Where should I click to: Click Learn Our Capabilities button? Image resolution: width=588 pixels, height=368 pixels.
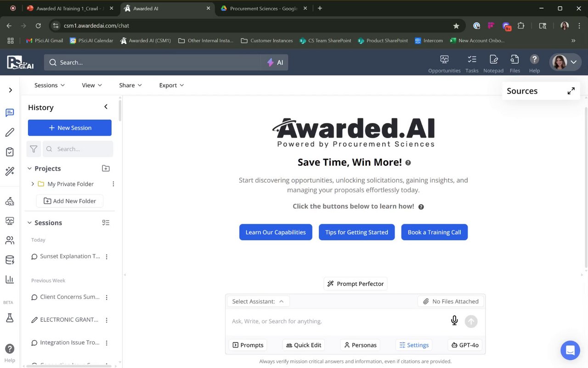point(276,232)
